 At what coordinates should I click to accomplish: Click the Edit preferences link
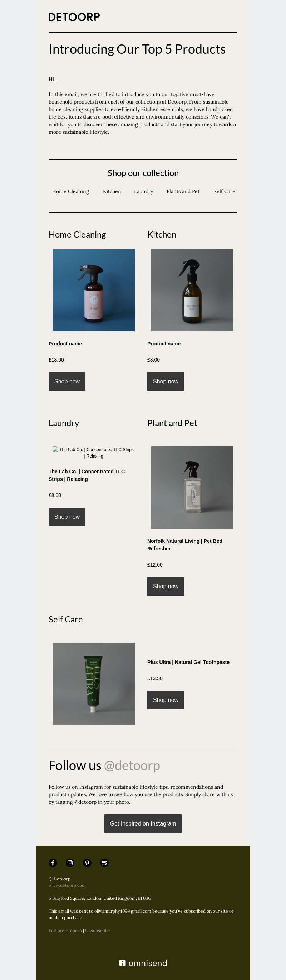(65, 930)
